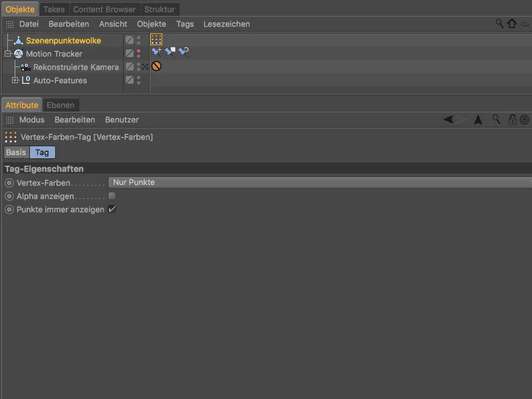Open the Vertex-Farben dropdown showing Nur Punkte
Screen dimensions: 532x399
click(320, 182)
